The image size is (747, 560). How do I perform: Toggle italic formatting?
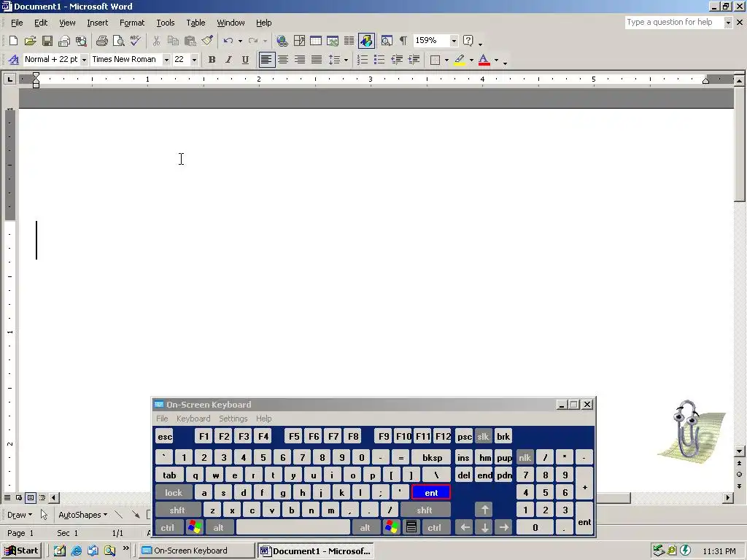point(228,60)
